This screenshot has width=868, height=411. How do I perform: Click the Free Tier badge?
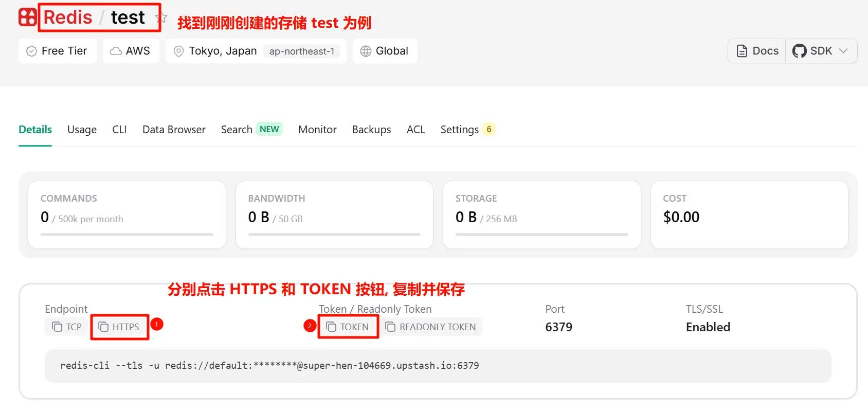point(57,51)
